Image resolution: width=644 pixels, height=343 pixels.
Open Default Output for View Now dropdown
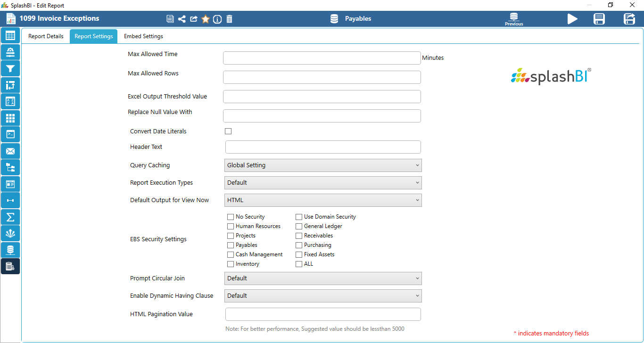323,200
